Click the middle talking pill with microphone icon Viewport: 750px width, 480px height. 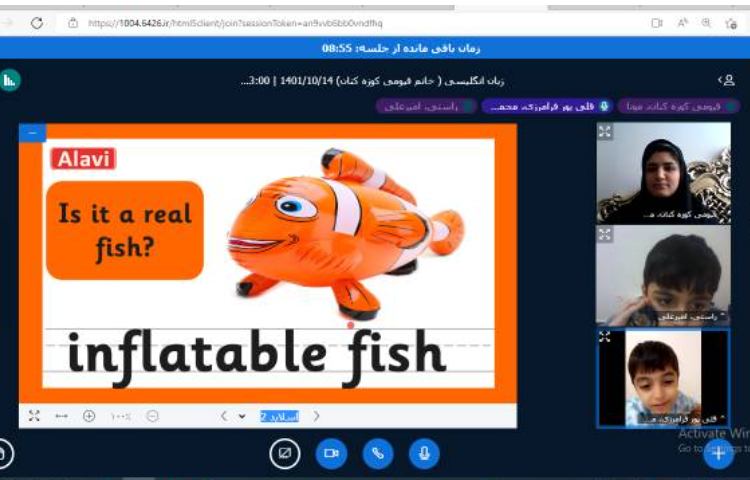[x=547, y=106]
